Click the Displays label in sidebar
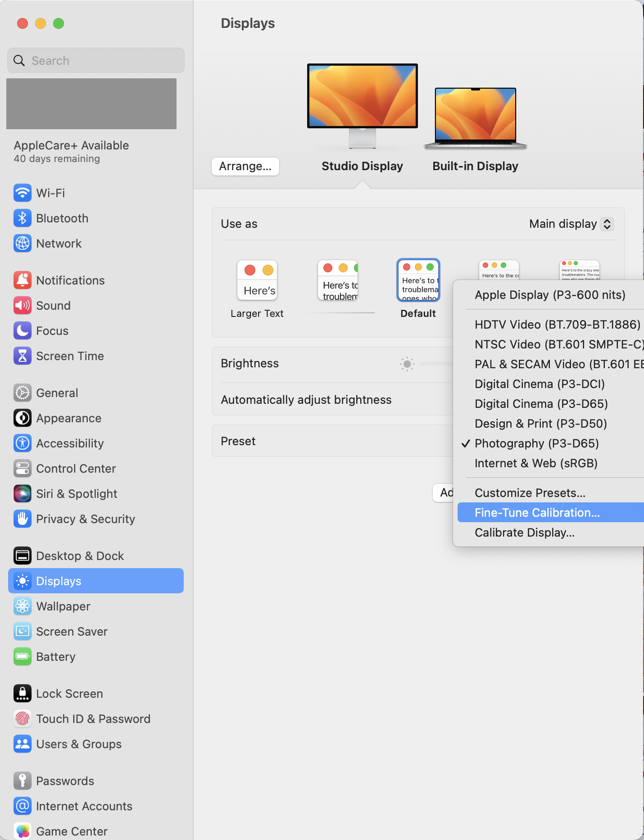644x840 pixels. pyautogui.click(x=59, y=581)
